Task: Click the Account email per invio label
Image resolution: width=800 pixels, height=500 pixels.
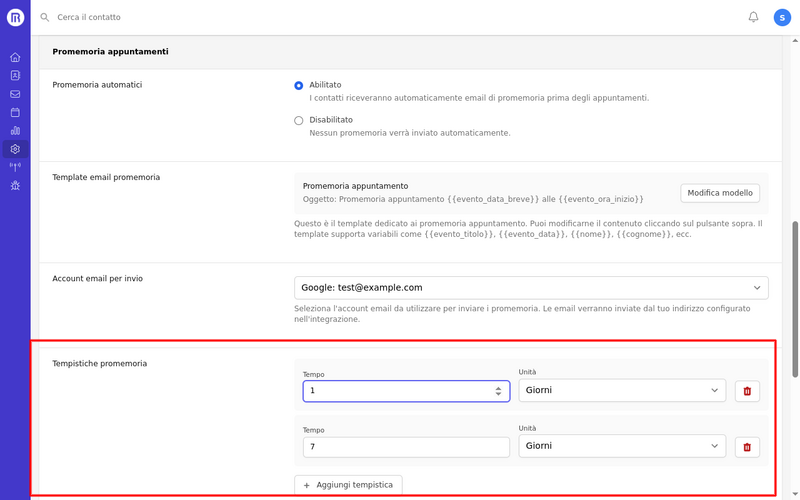Action: pyautogui.click(x=97, y=279)
